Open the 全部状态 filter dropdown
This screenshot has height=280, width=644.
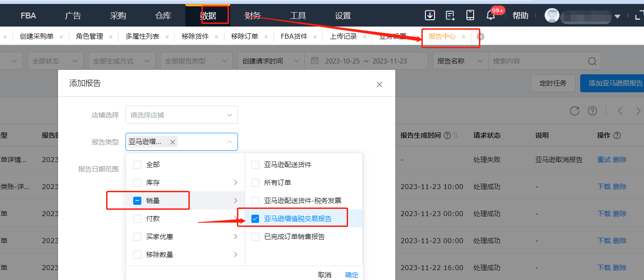point(56,61)
